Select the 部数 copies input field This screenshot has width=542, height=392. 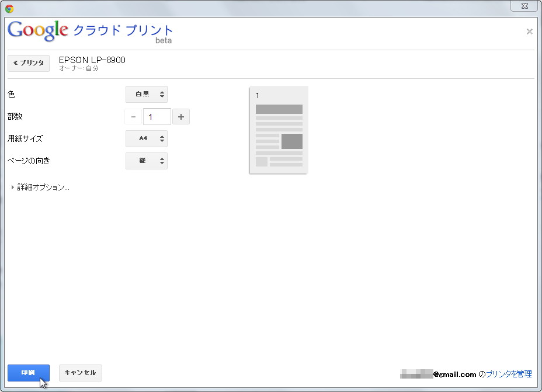pyautogui.click(x=157, y=116)
